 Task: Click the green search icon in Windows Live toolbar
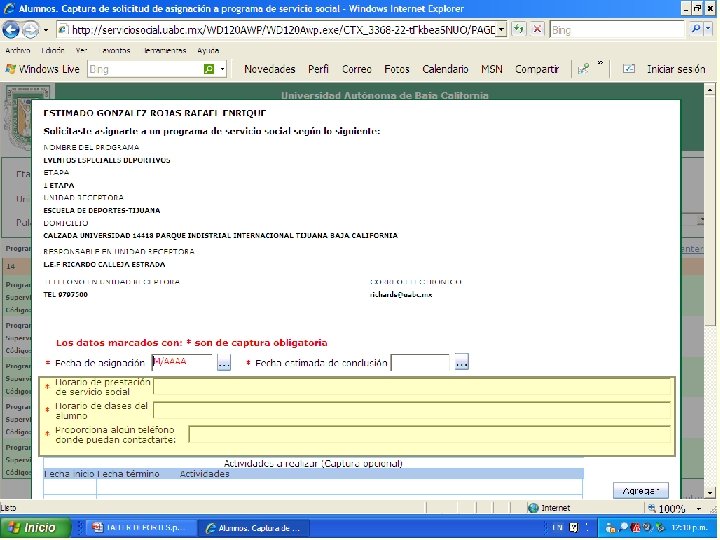(x=209, y=69)
